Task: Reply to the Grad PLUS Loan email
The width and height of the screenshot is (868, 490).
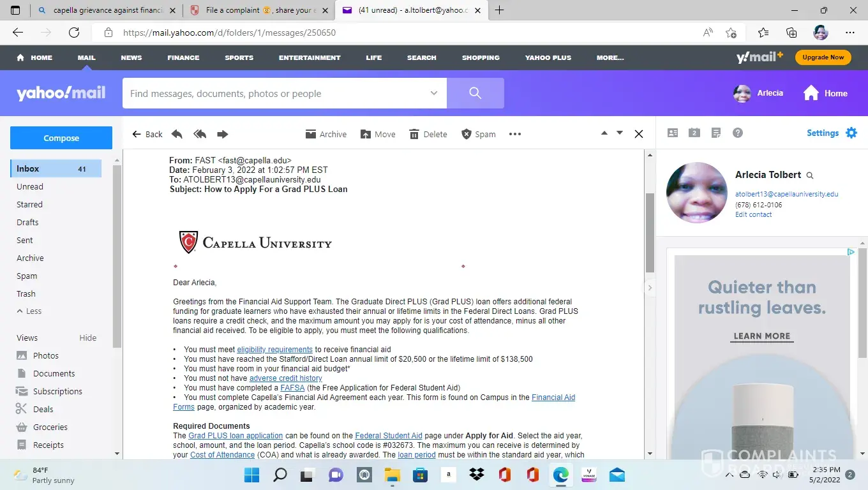Action: (x=177, y=134)
